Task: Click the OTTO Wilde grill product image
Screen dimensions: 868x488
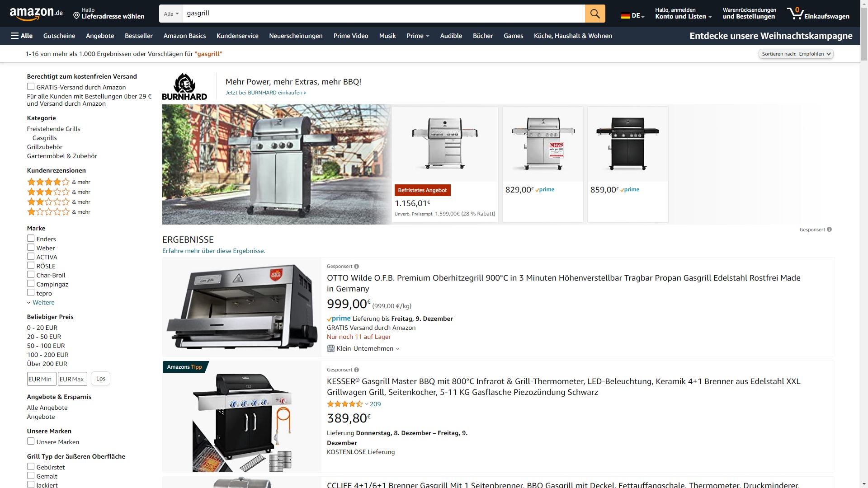Action: click(x=242, y=307)
